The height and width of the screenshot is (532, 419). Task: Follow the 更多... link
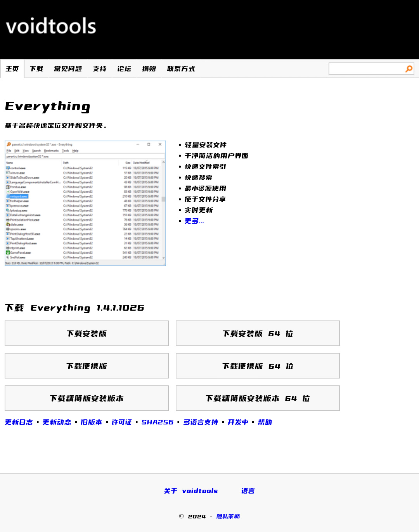194,221
